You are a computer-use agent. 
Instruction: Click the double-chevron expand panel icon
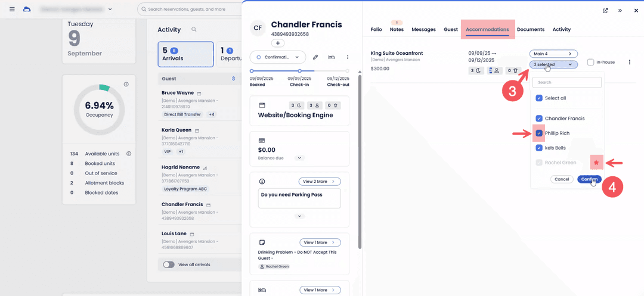click(620, 11)
